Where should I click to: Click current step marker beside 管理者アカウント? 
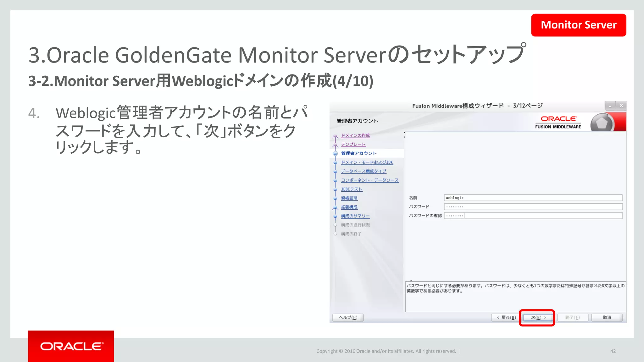335,153
